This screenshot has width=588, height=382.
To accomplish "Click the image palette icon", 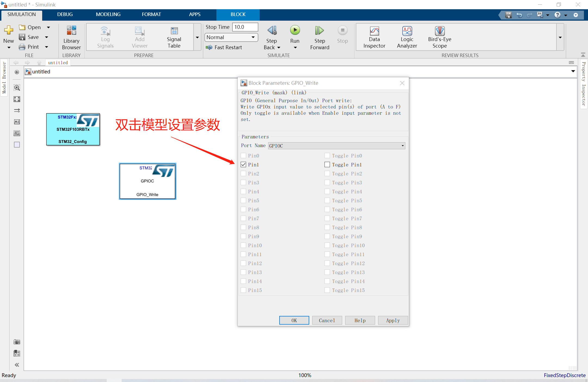I will pyautogui.click(x=17, y=133).
